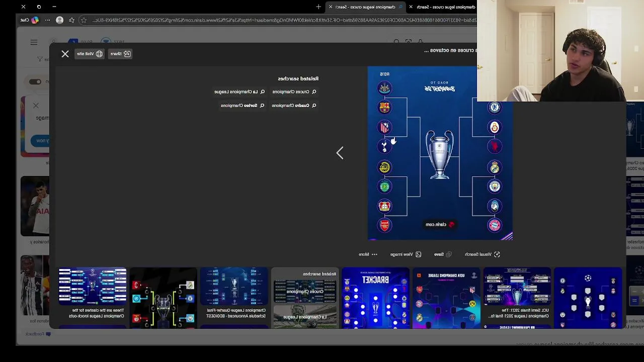The width and height of the screenshot is (644, 362).
Task: Open the Copilot Chat sidebar
Action: coord(29,20)
